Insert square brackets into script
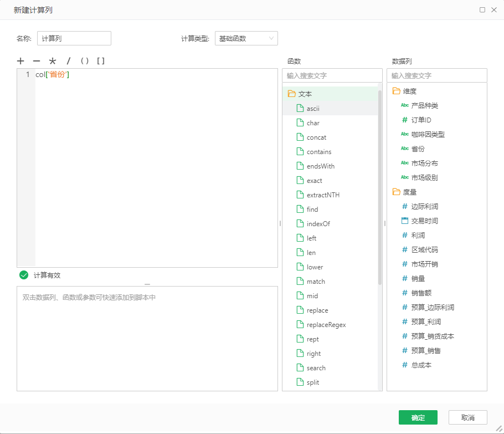The image size is (504, 434). point(101,61)
